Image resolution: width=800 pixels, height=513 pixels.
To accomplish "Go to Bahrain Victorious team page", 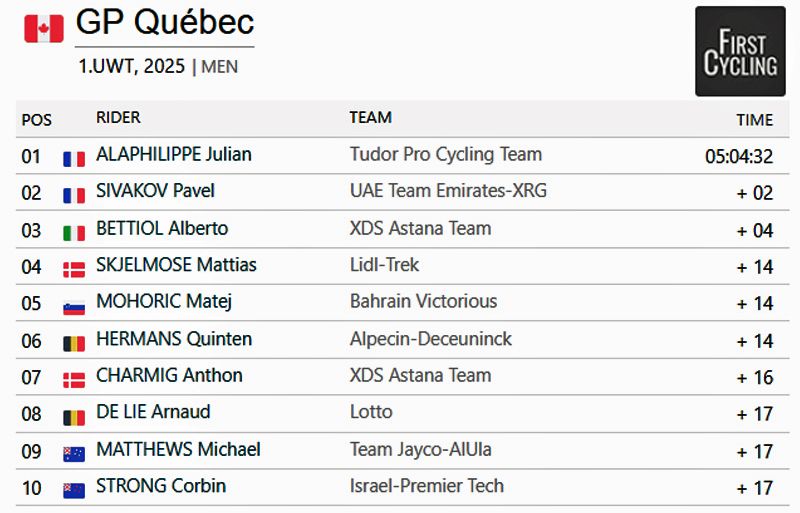I will click(x=423, y=302).
